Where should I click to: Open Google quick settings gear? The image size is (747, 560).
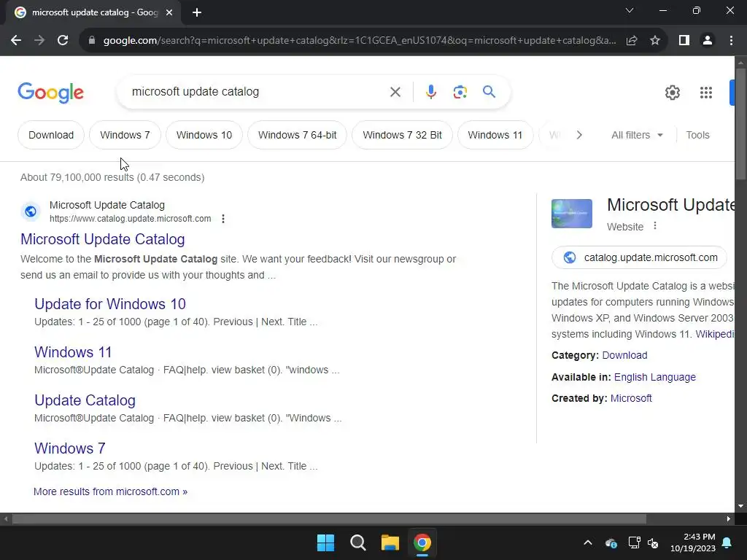(672, 93)
